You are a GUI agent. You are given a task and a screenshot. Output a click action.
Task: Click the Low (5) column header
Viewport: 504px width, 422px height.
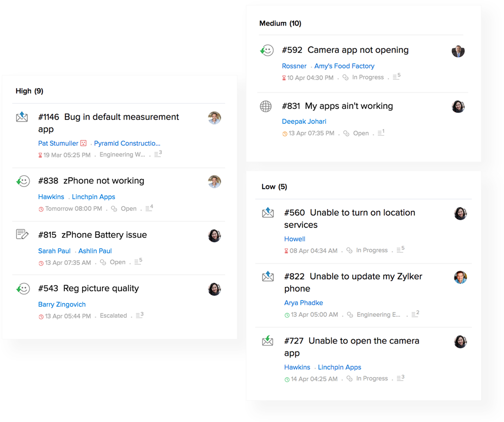pyautogui.click(x=274, y=187)
